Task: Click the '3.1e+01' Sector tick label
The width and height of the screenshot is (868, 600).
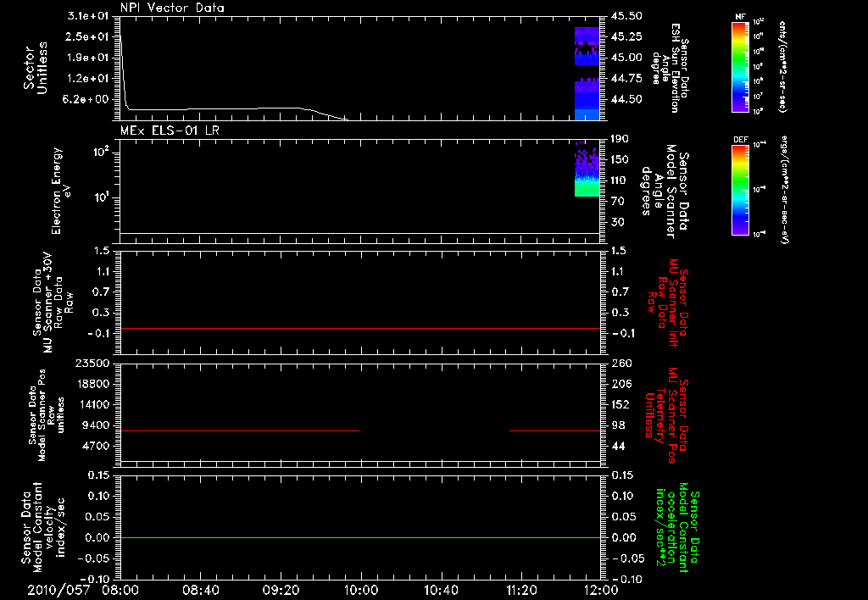Action: click(88, 15)
